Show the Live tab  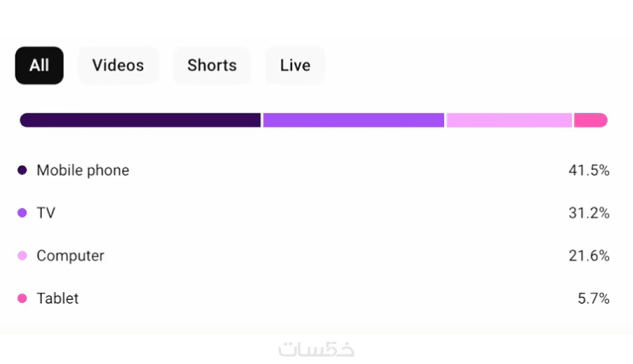(294, 65)
